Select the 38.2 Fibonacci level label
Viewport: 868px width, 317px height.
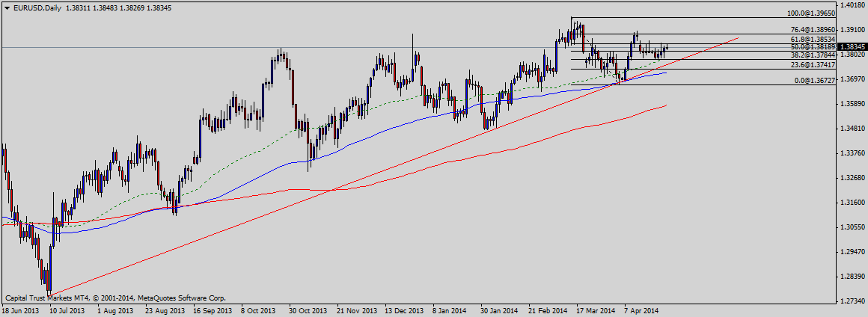tap(813, 55)
